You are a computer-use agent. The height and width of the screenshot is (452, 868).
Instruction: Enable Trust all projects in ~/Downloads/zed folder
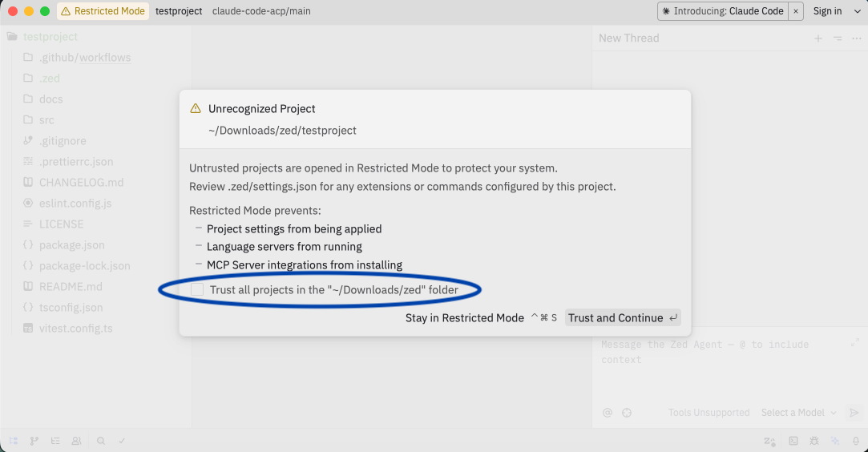[x=197, y=289]
